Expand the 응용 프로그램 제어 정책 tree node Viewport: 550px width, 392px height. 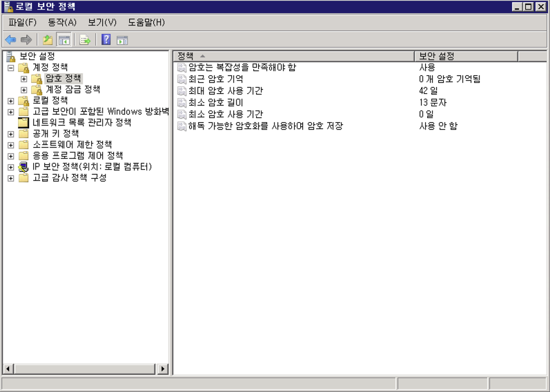pyautogui.click(x=11, y=157)
